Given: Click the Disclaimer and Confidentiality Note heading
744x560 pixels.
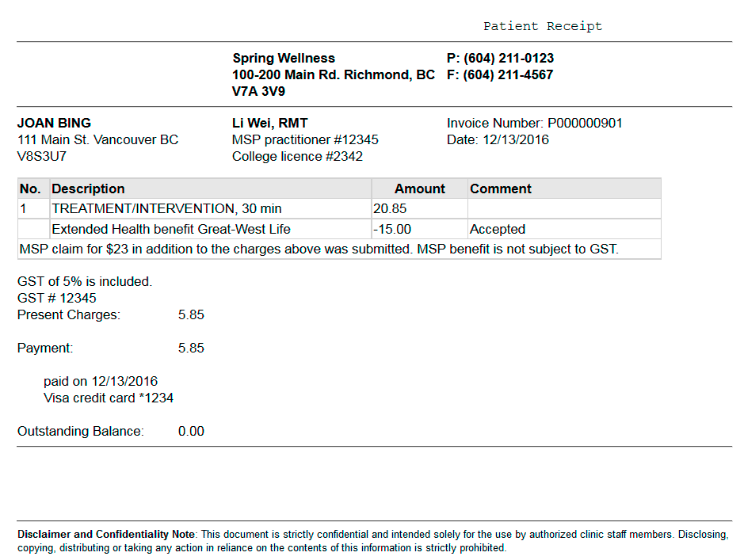Looking at the screenshot, I should pyautogui.click(x=106, y=535).
